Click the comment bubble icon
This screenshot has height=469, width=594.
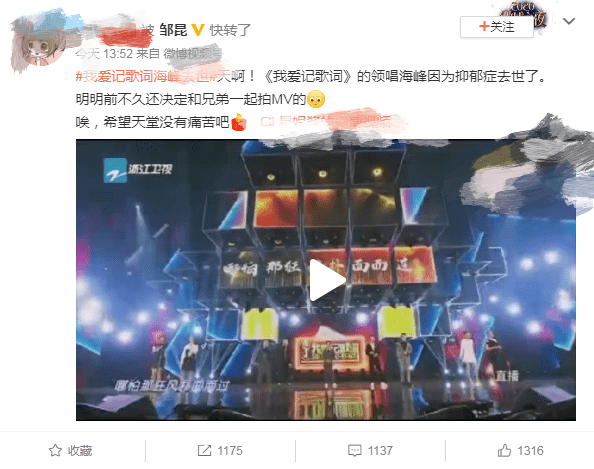(x=355, y=450)
